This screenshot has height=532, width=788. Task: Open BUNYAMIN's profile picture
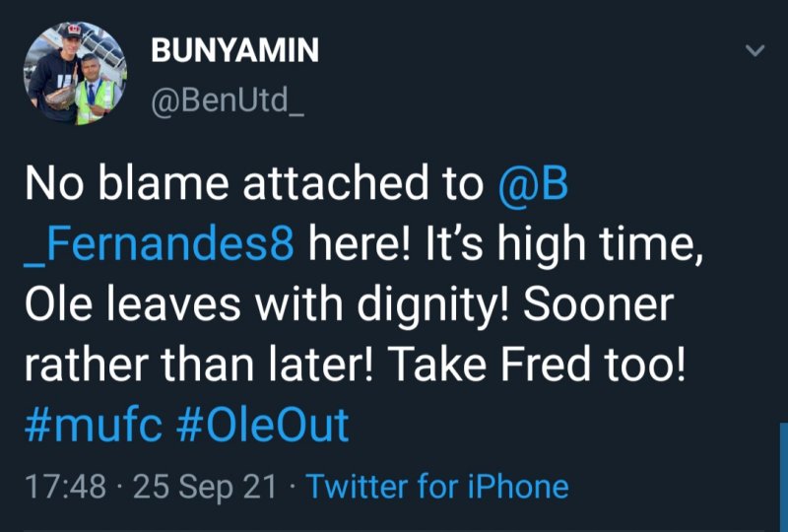[76, 74]
